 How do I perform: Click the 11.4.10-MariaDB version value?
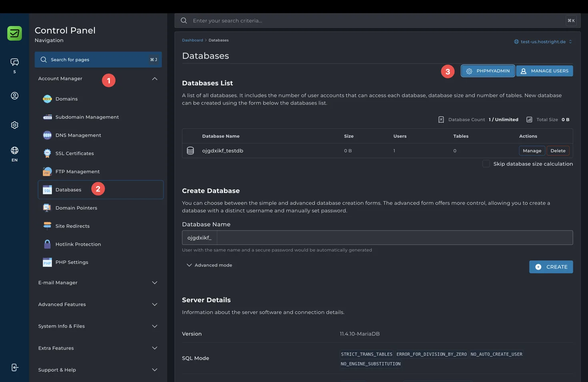point(360,334)
